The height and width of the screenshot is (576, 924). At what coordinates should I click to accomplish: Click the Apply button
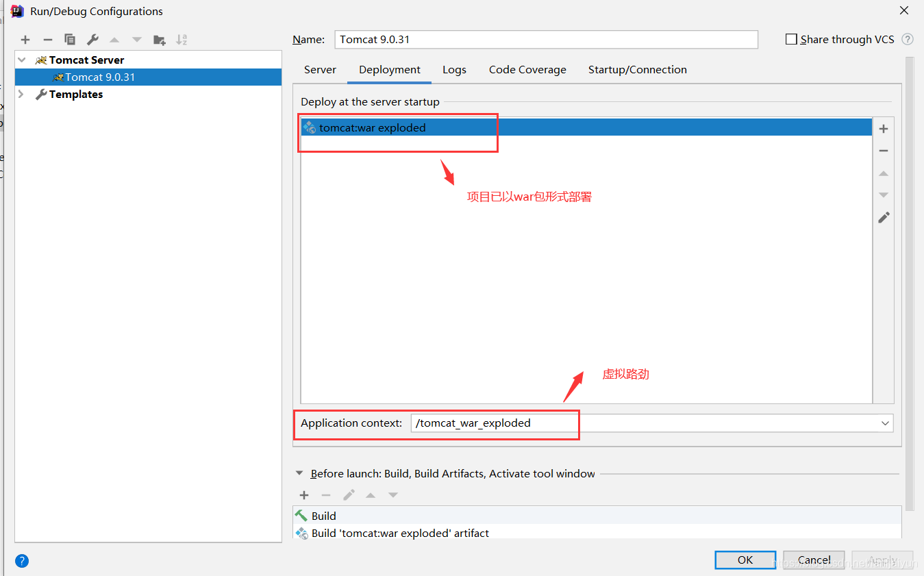click(882, 560)
